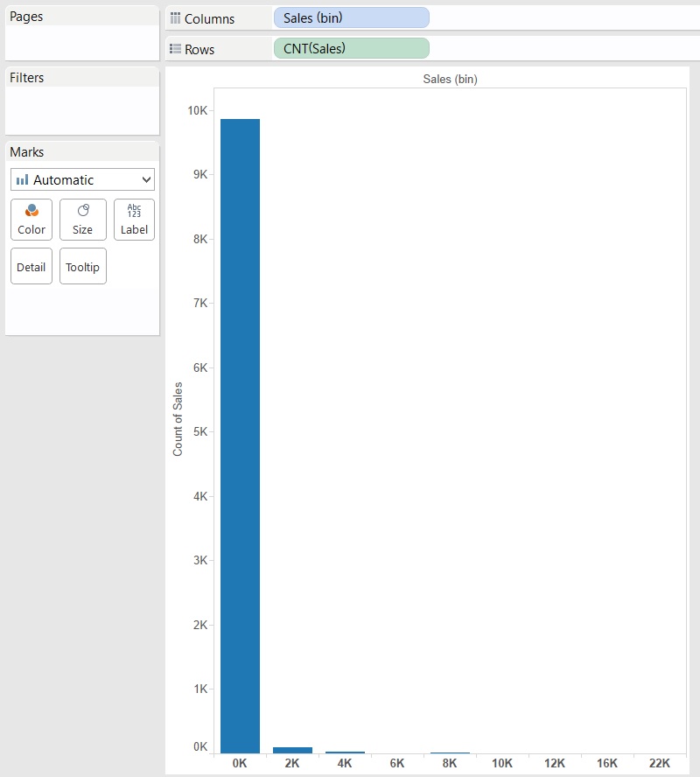Image resolution: width=700 pixels, height=777 pixels.
Task: Select the tallest histogram bar at 0K
Action: [x=240, y=437]
